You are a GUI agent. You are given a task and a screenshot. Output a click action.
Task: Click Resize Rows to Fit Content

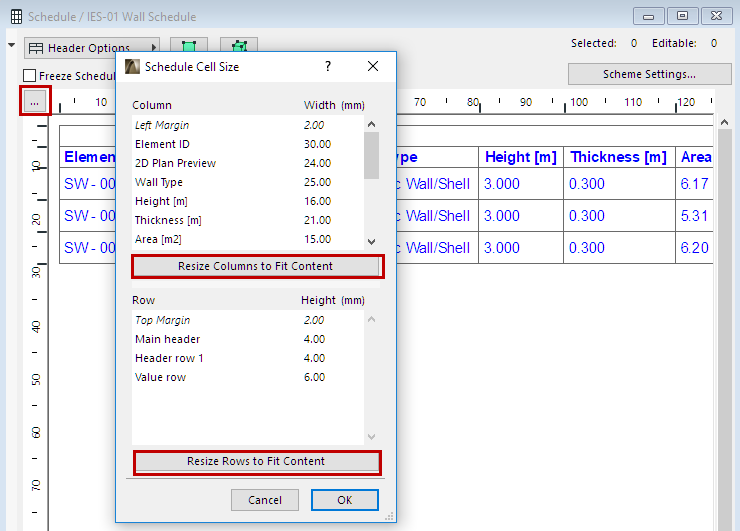click(255, 461)
